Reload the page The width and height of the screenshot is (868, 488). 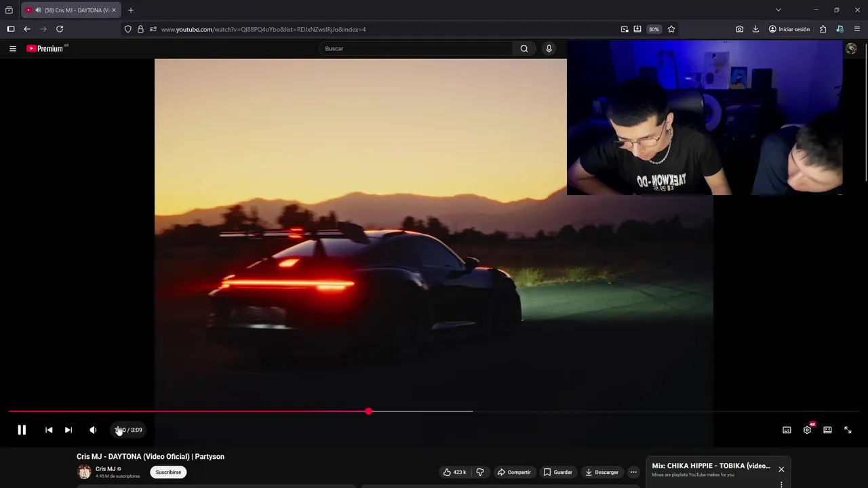60,29
